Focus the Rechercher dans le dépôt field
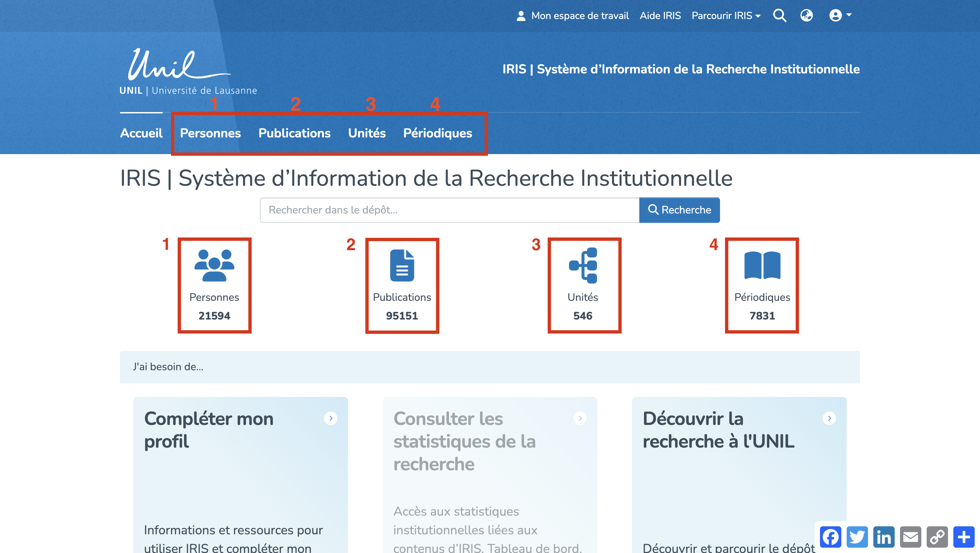This screenshot has height=553, width=980. (x=449, y=210)
